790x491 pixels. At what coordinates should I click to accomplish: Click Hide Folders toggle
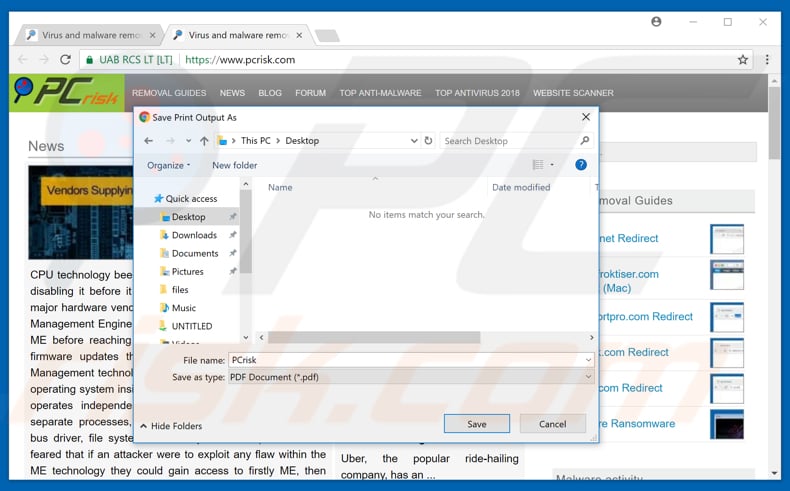click(x=171, y=426)
